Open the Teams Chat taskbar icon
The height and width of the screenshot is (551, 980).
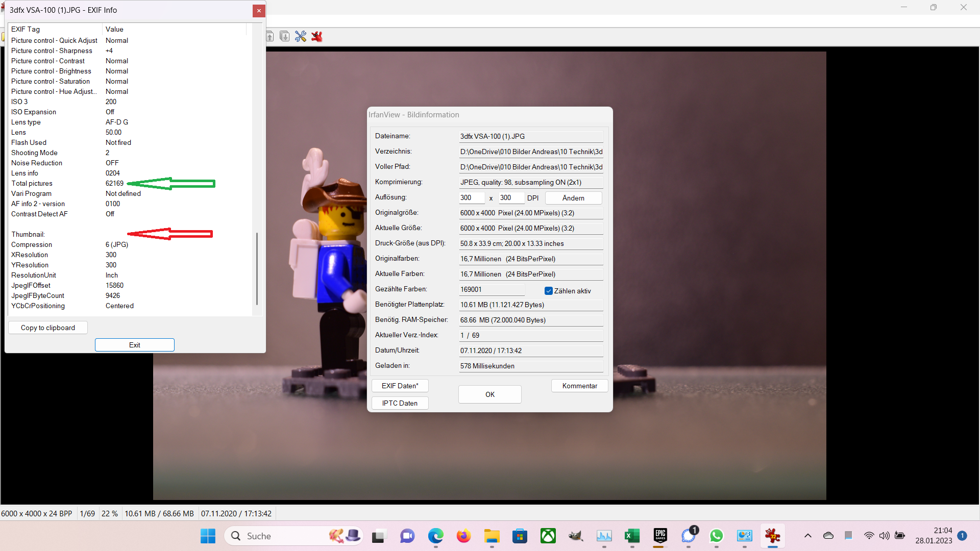[407, 536]
